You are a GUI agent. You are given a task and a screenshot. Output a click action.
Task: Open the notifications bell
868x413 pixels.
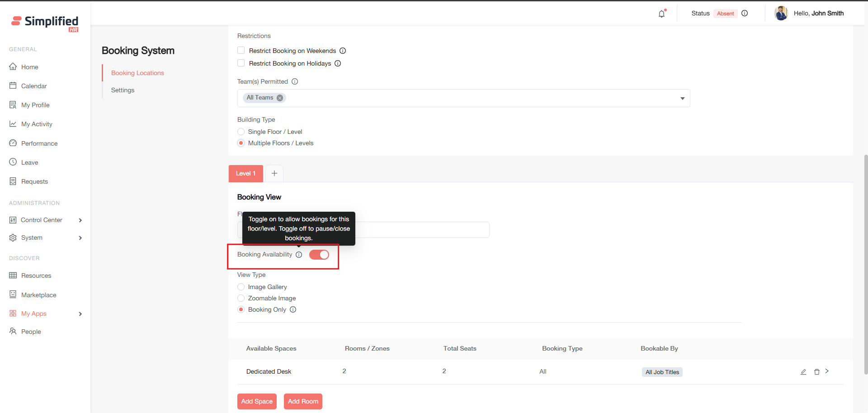tap(661, 14)
